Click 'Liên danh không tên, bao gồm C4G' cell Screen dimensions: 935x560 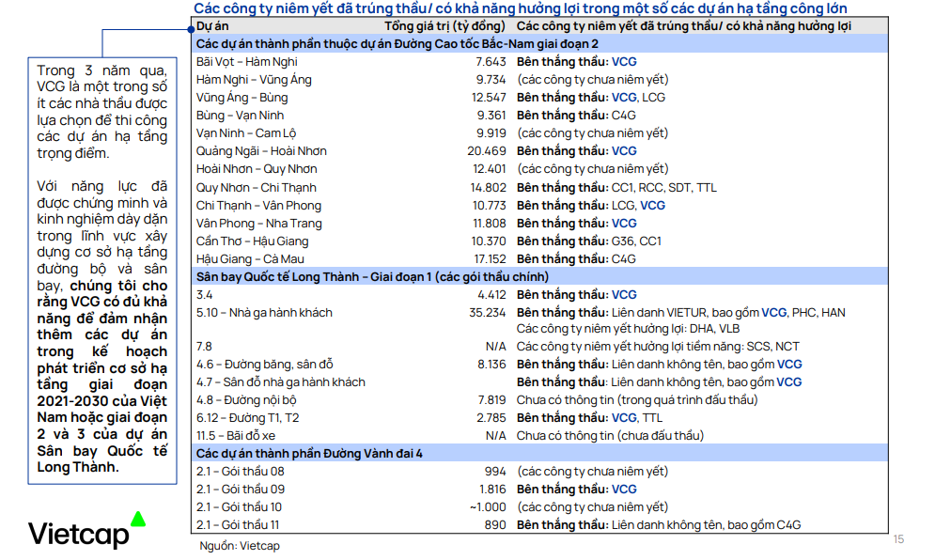pos(659,526)
